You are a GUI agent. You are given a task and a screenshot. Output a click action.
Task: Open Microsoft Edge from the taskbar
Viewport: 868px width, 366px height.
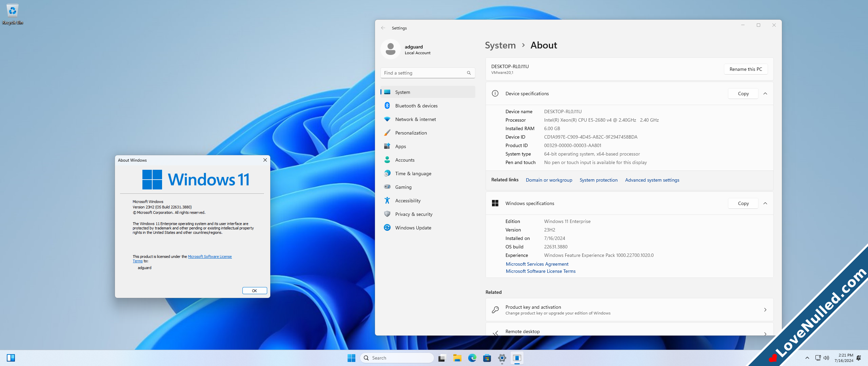click(472, 358)
